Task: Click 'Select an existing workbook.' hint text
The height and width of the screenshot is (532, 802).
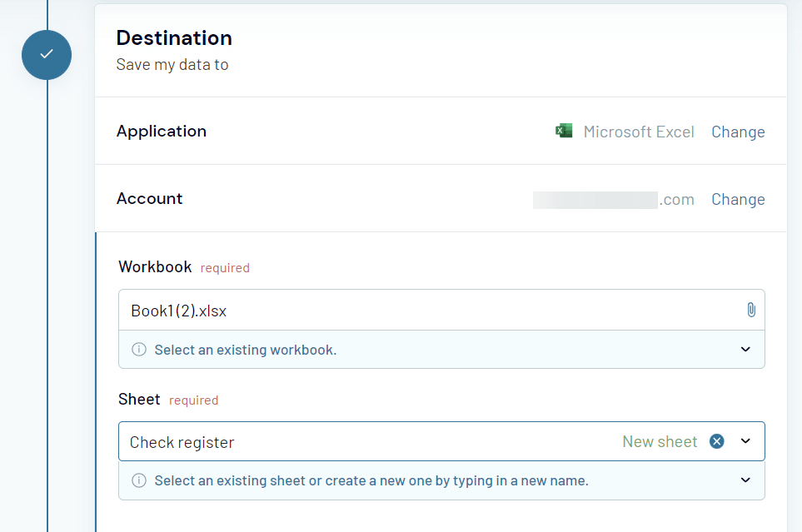Action: pyautogui.click(x=245, y=350)
